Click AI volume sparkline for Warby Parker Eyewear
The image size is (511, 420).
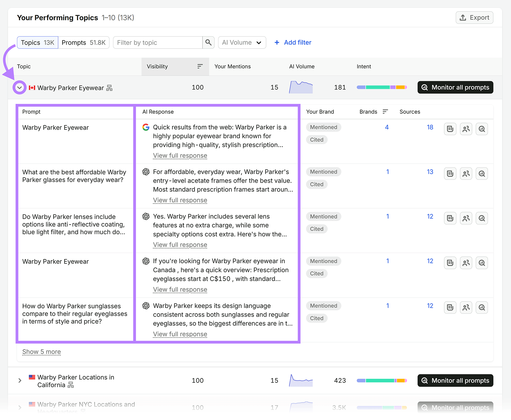click(301, 87)
